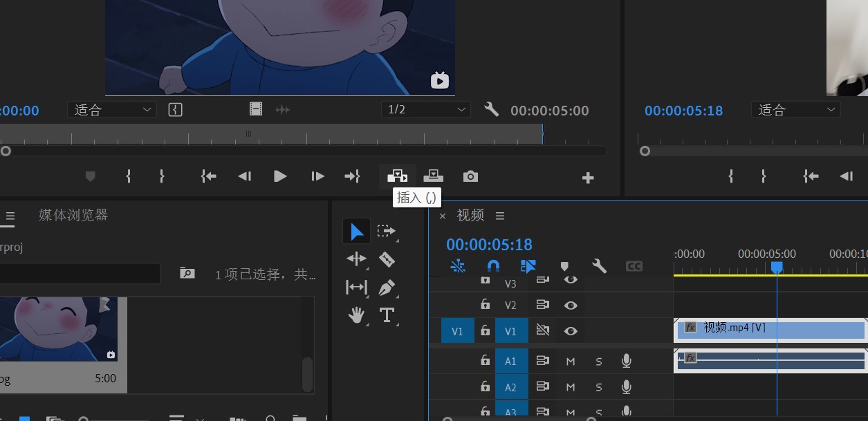Open the Source monitor button editor plus
Image resolution: width=868 pixels, height=421 pixels.
(588, 178)
